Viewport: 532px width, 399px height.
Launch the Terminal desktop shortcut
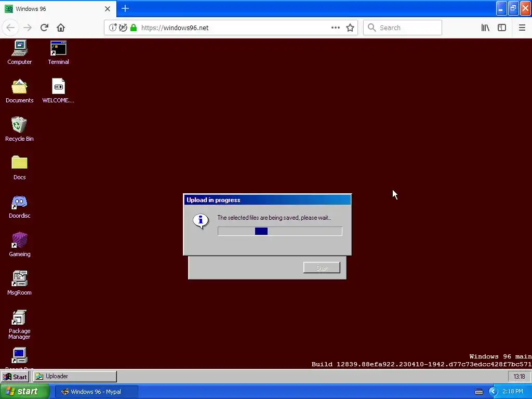(x=58, y=52)
